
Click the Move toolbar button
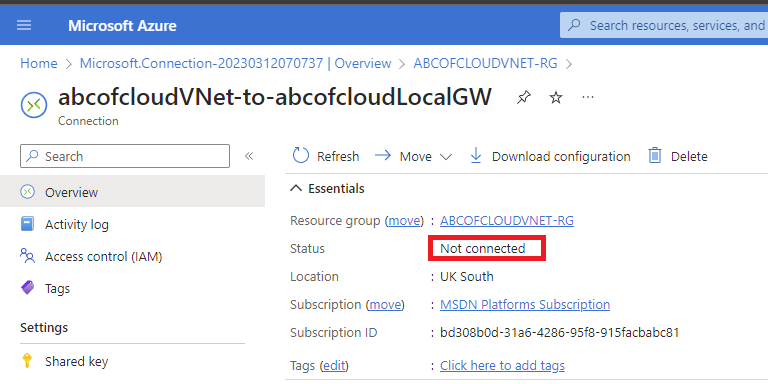[x=413, y=156]
